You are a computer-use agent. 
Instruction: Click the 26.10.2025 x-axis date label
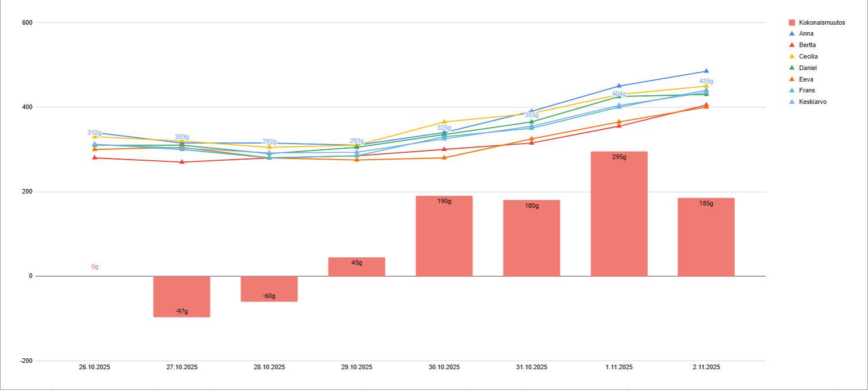pos(94,367)
